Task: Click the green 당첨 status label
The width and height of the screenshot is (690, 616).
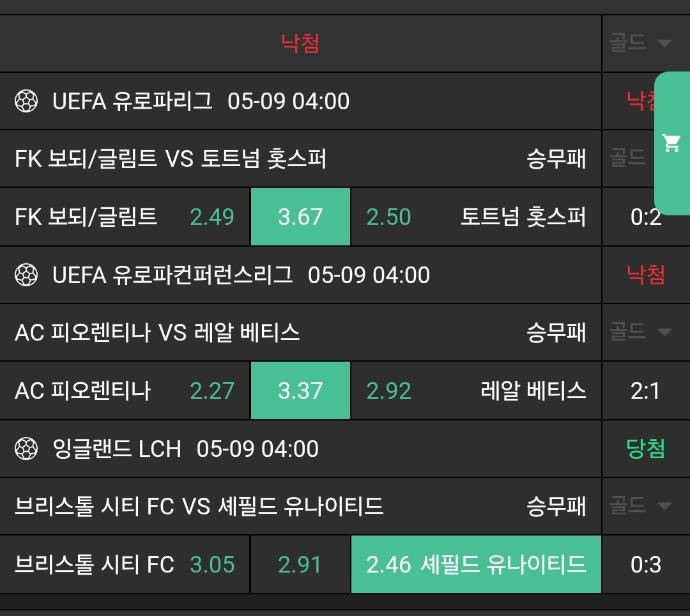Action: click(645, 449)
